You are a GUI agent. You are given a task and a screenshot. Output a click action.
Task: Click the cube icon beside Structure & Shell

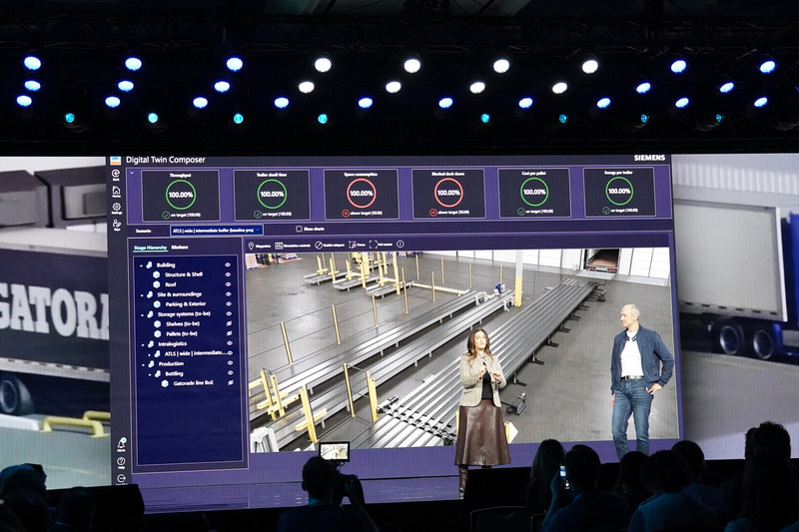(x=157, y=274)
